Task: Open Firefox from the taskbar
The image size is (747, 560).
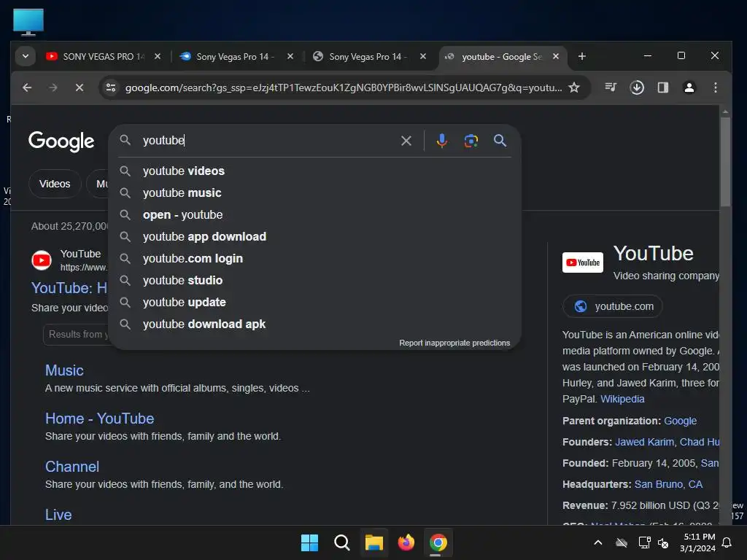Action: (406, 542)
